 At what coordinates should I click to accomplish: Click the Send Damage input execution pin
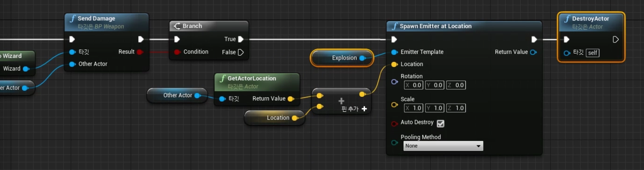click(72, 39)
